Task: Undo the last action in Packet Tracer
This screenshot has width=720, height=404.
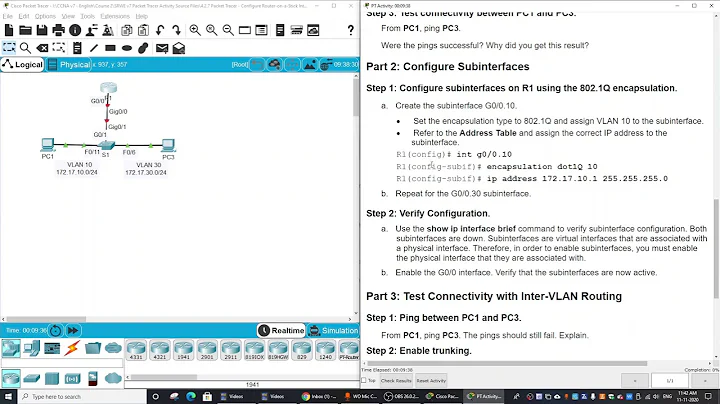Action: click(x=160, y=30)
